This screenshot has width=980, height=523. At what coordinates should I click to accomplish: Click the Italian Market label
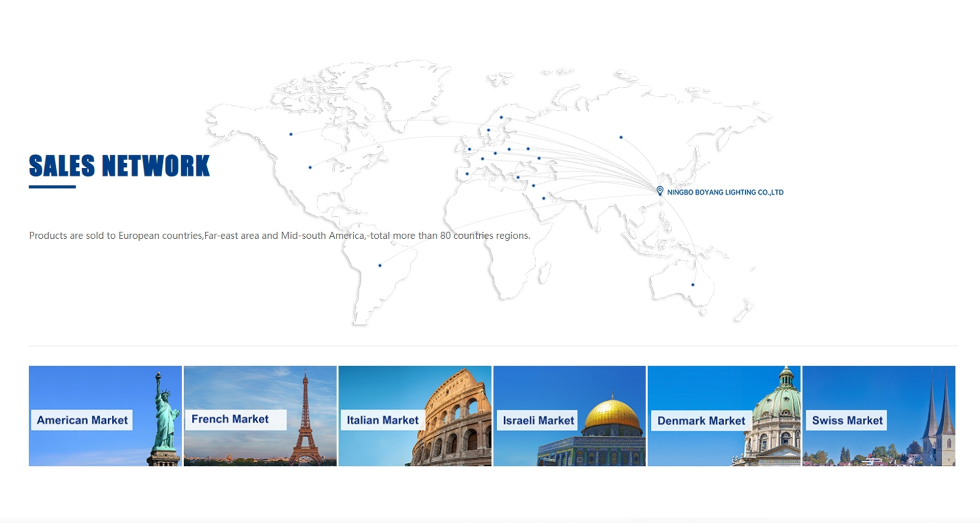coord(382,420)
